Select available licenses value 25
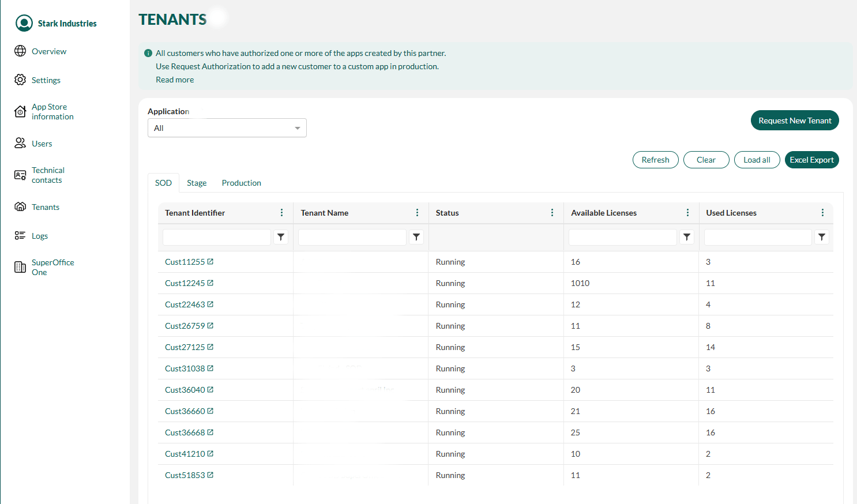Viewport: 857px width, 504px height. [x=576, y=432]
